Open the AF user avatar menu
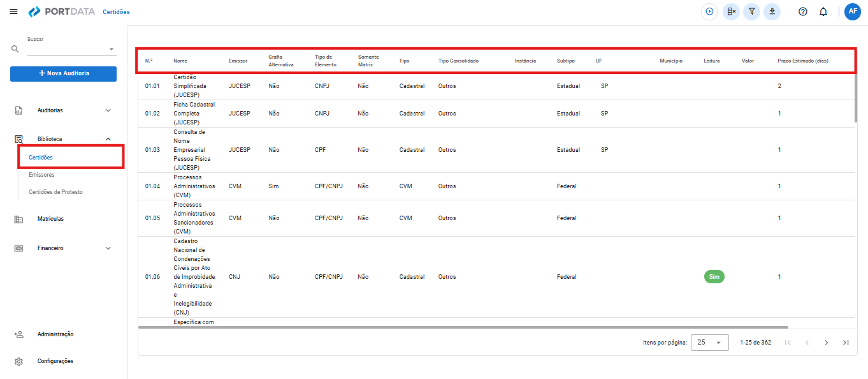Image resolution: width=868 pixels, height=379 pixels. point(853,11)
